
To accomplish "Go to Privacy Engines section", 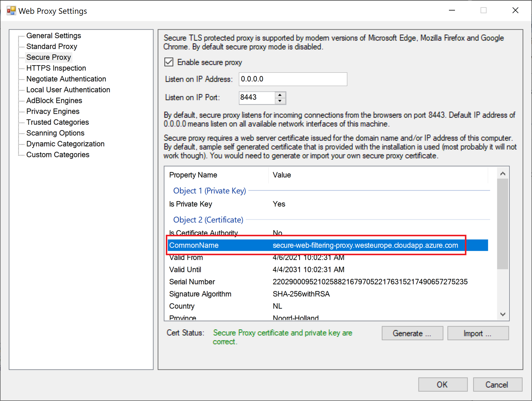I will 53,111.
